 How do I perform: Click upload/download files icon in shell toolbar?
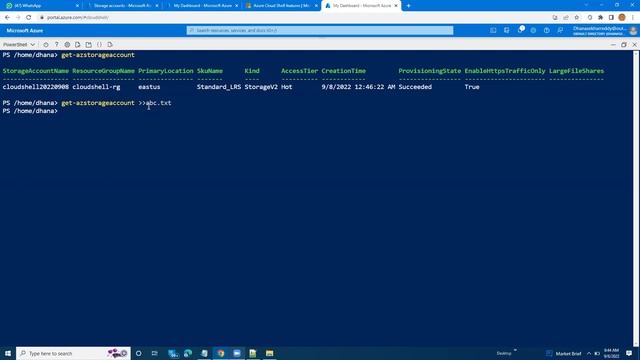tap(78, 44)
